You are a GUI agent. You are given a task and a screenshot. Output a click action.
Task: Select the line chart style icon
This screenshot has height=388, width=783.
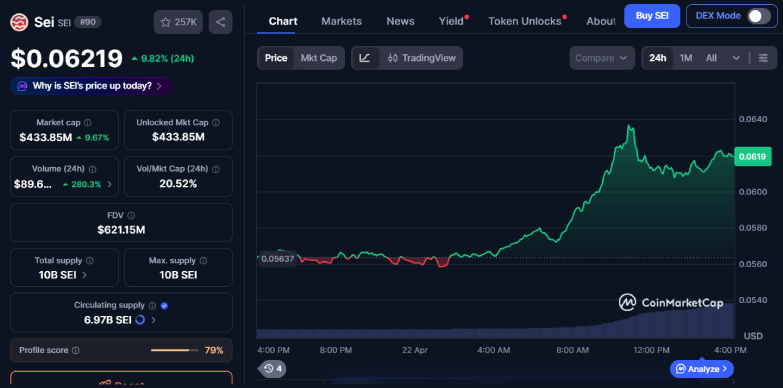pyautogui.click(x=365, y=58)
